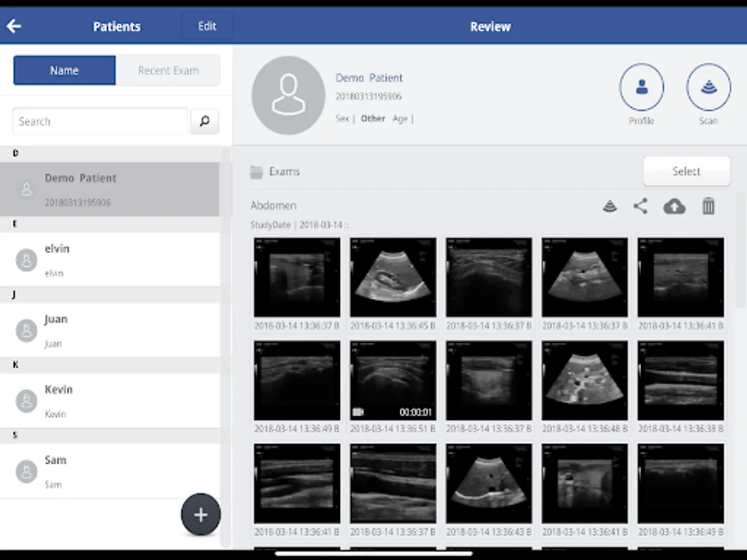
Task: Click the Exams folder icon
Action: [x=256, y=172]
